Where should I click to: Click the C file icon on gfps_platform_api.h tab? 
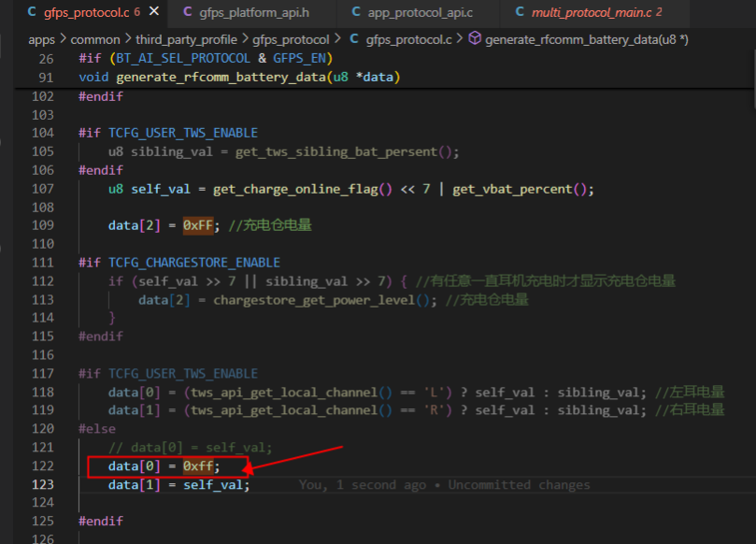[x=188, y=12]
